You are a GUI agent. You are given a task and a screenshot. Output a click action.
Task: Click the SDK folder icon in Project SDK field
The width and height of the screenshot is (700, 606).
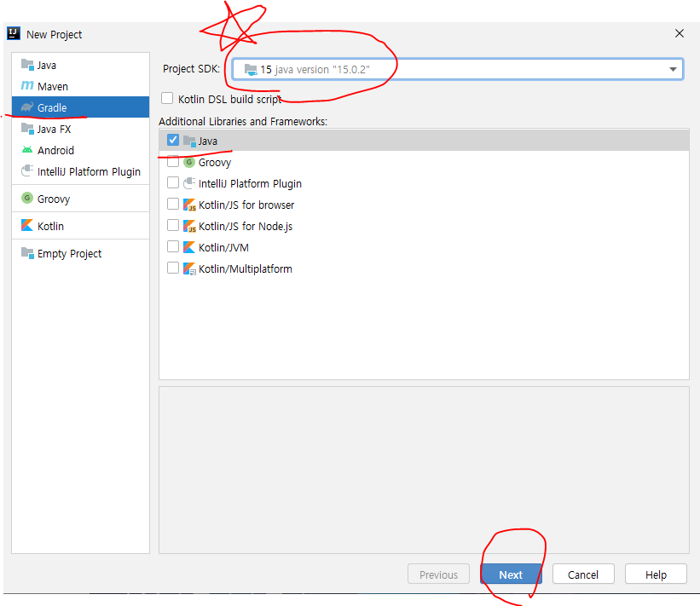tap(251, 70)
